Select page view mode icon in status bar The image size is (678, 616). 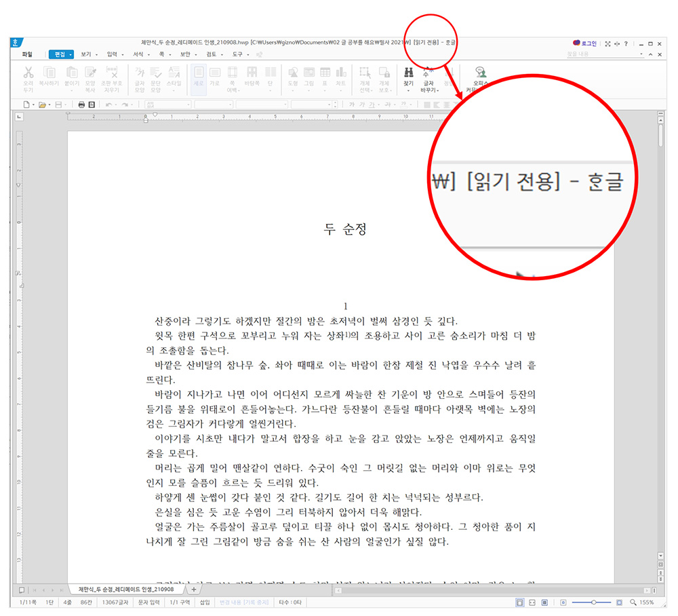520,602
